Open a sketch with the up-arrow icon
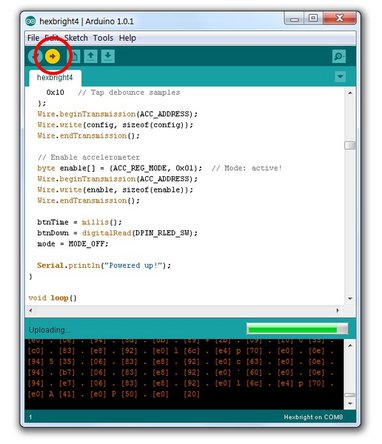Image resolution: width=382 pixels, height=444 pixels. click(x=91, y=56)
